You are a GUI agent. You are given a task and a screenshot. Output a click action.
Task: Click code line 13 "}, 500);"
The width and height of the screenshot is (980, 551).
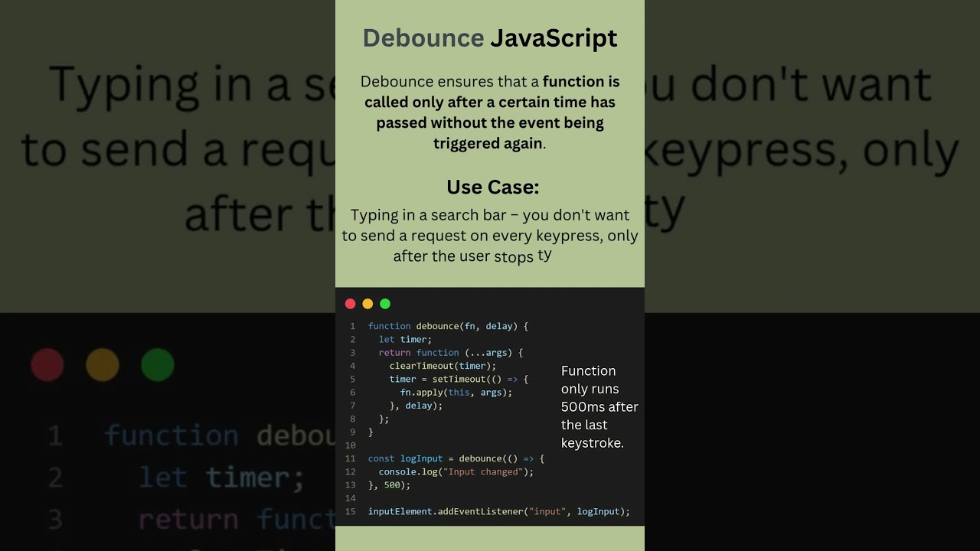pyautogui.click(x=390, y=485)
